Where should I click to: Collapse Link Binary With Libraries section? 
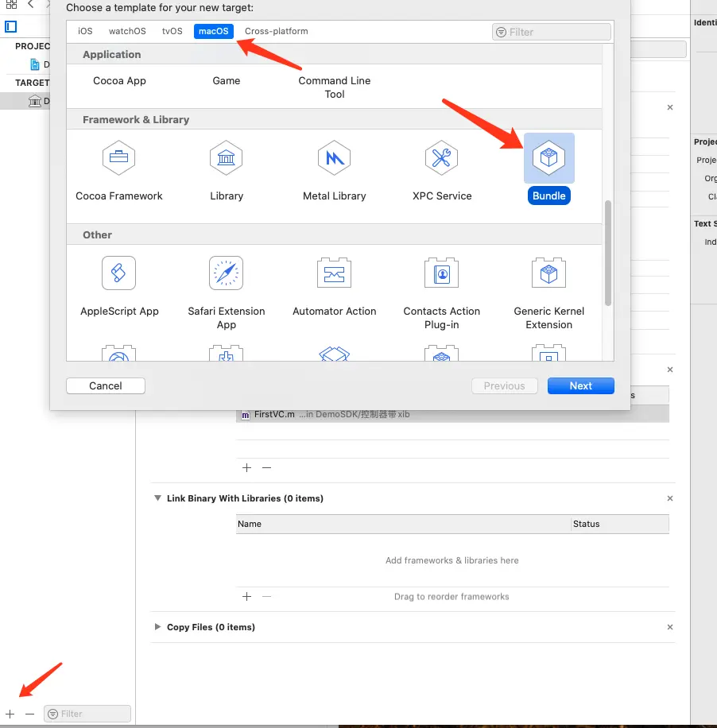point(157,498)
